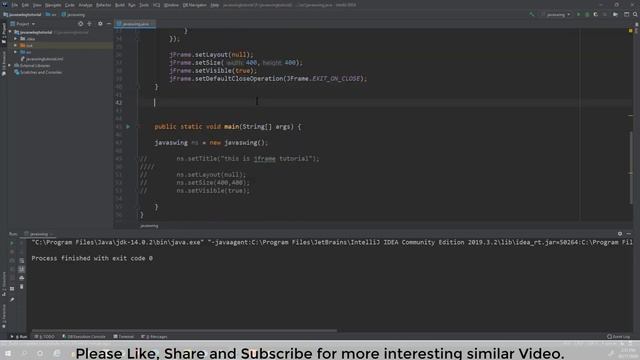This screenshot has width=640, height=360.
Task: Open the Help menu
Action: tap(215, 5)
